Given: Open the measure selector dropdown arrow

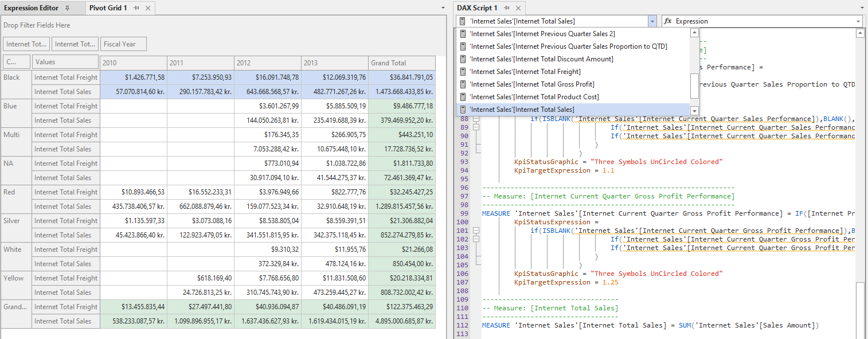Looking at the screenshot, I should [x=652, y=21].
